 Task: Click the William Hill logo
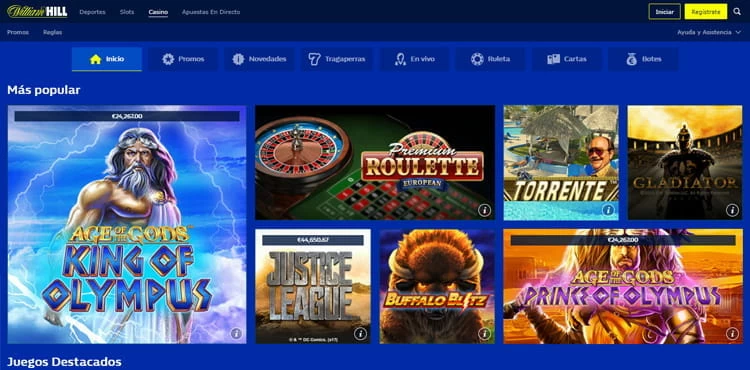pos(37,11)
